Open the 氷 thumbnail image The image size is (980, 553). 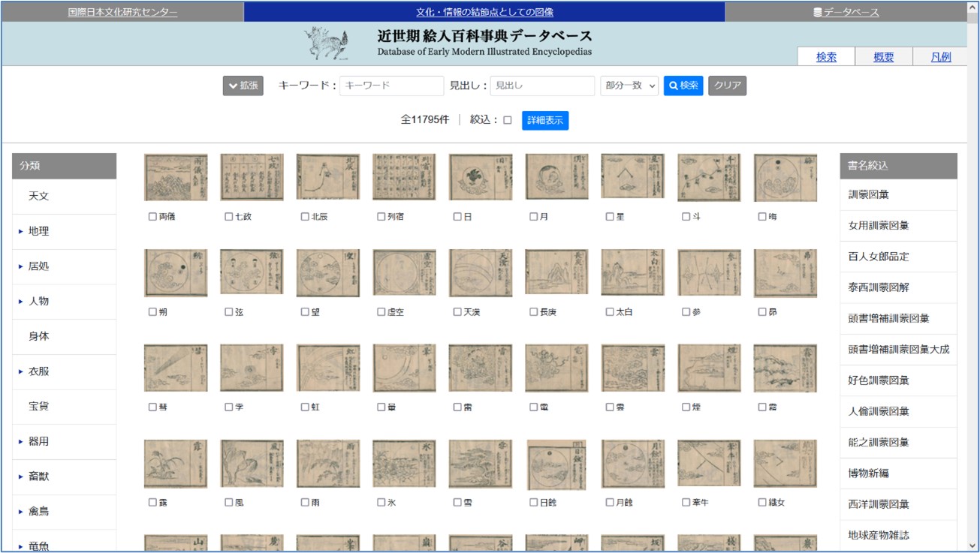pos(405,464)
